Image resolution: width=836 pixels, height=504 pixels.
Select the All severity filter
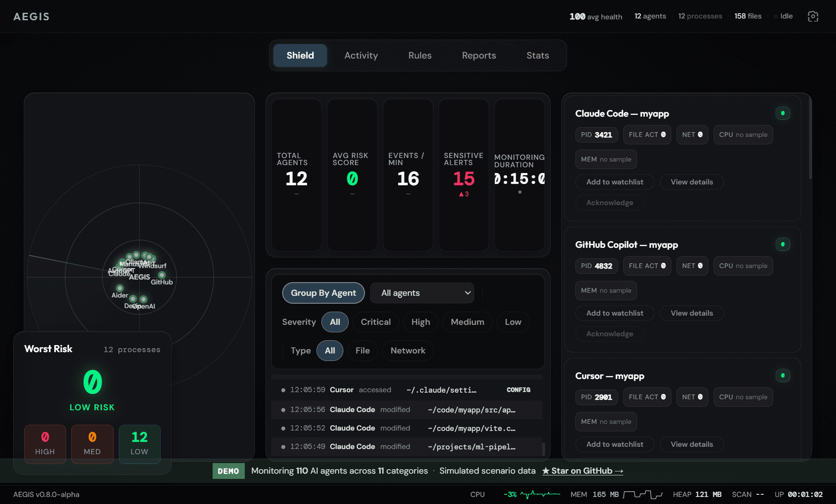pos(335,322)
